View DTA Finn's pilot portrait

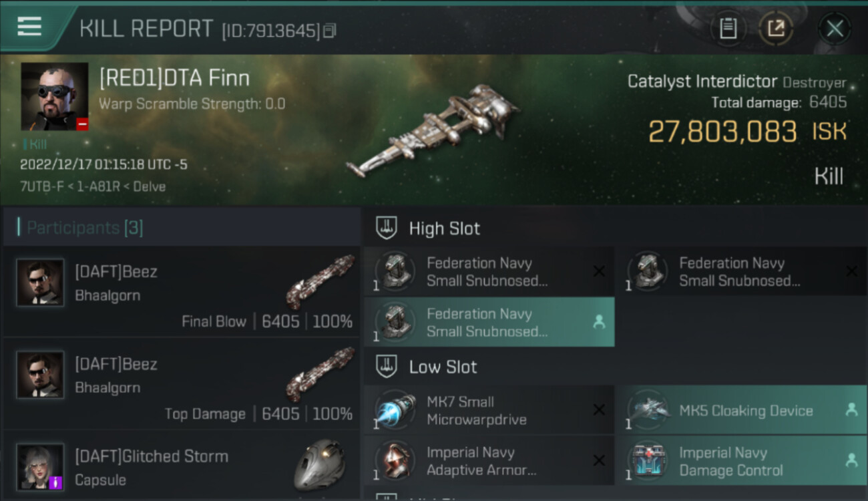coord(55,97)
